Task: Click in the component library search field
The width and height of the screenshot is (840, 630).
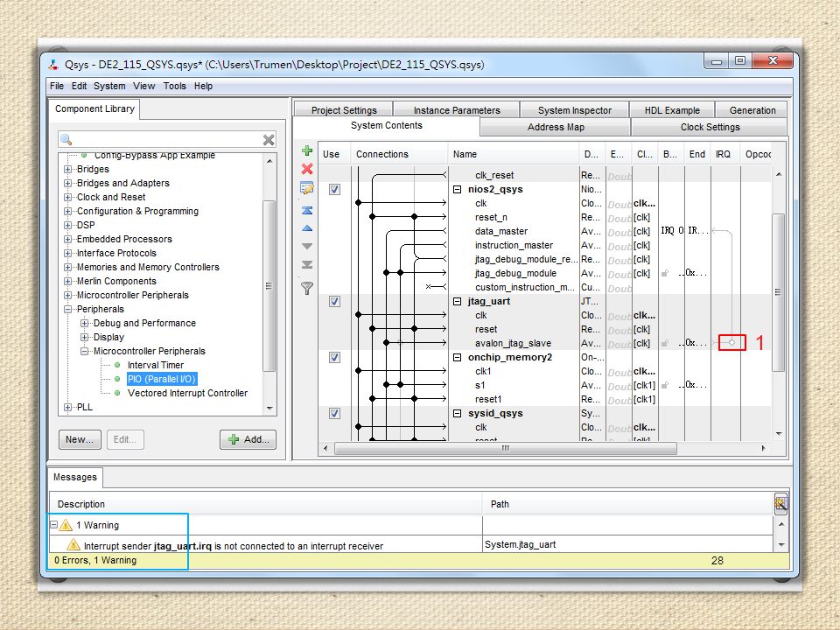Action: tap(167, 140)
